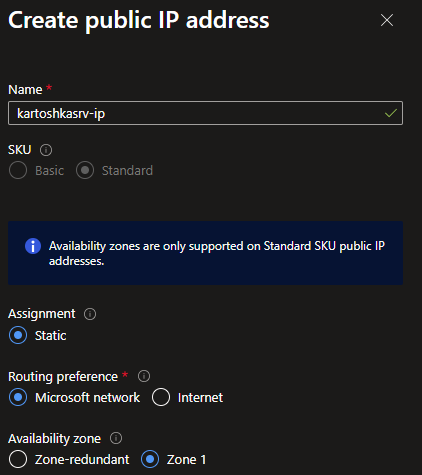Focus the Name field containing kartoshkasrv-ip
The image size is (422, 475).
click(205, 113)
